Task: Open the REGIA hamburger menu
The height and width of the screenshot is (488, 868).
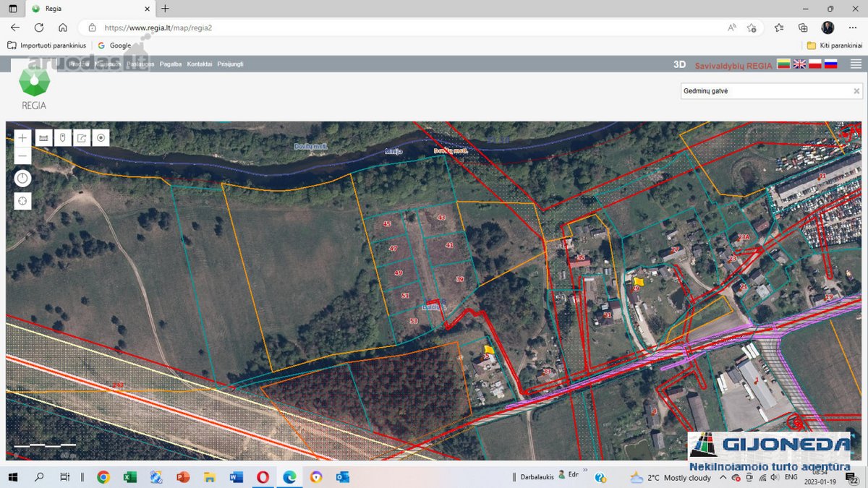Action: tap(856, 64)
